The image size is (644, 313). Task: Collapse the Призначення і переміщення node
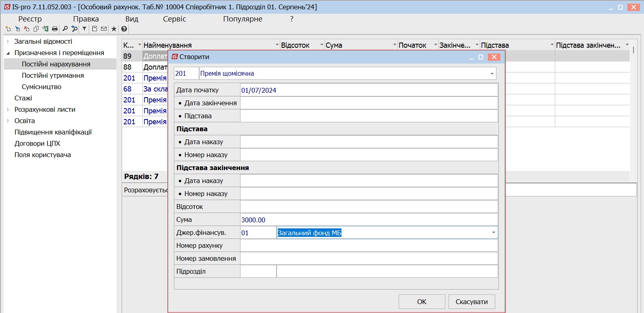(8, 53)
